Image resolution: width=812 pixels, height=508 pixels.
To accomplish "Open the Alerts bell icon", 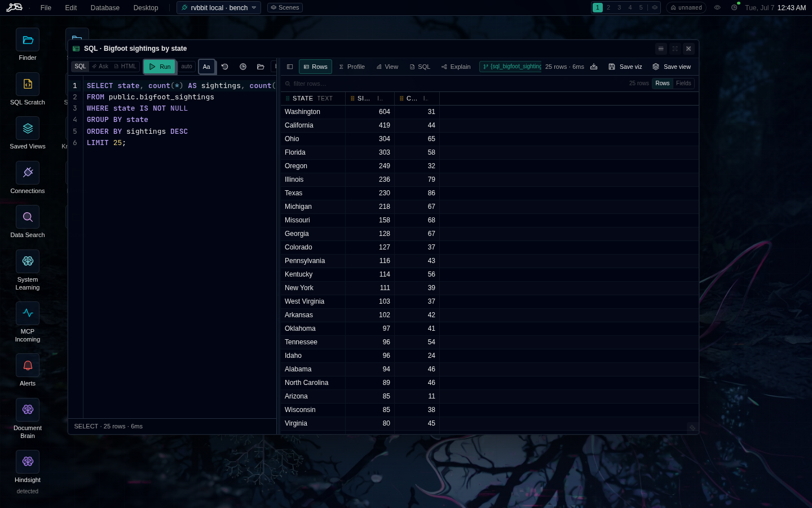I will [28, 365].
